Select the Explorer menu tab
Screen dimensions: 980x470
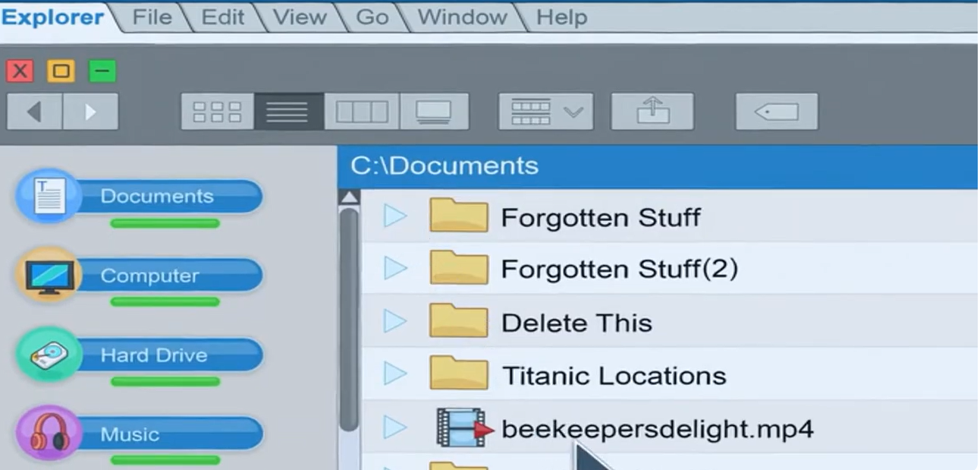tap(52, 17)
